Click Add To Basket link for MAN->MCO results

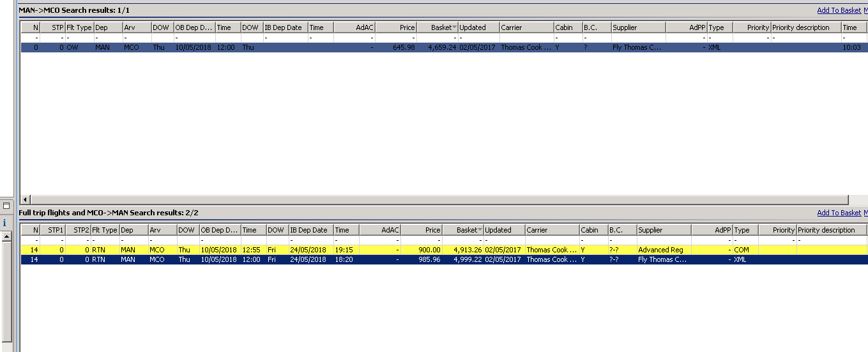(839, 10)
